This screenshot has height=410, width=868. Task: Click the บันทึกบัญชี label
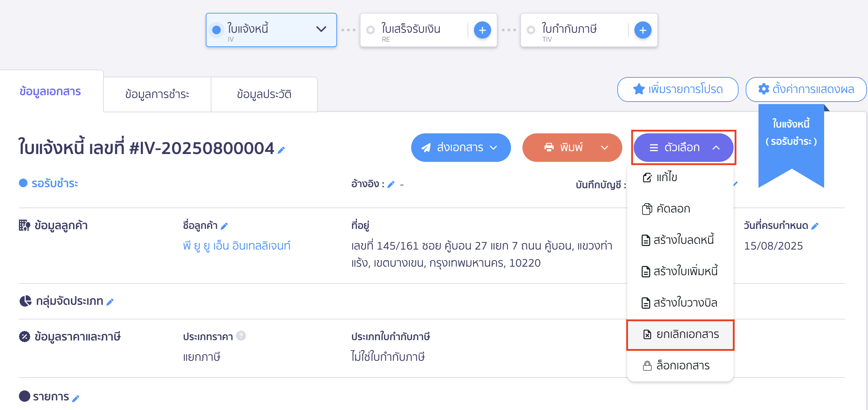click(x=601, y=185)
